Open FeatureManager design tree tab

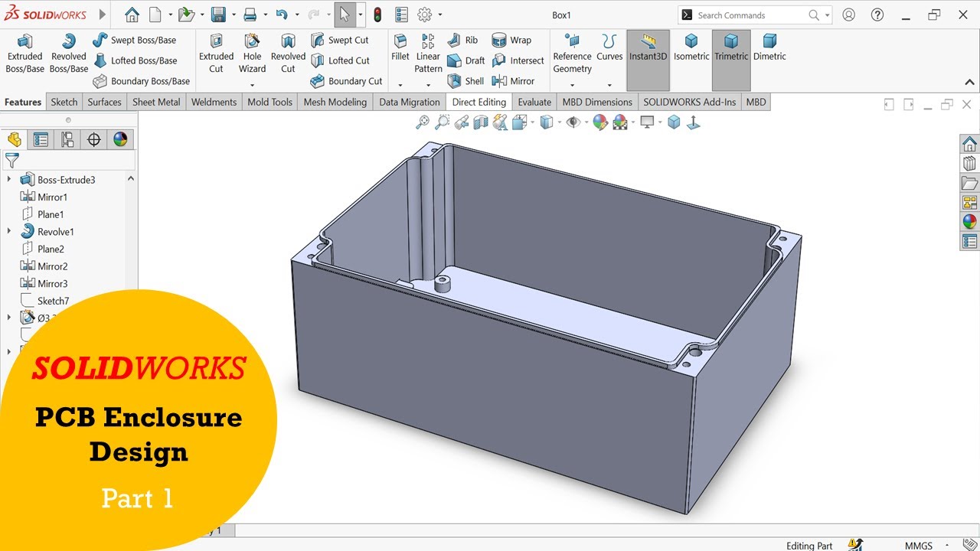(14, 139)
